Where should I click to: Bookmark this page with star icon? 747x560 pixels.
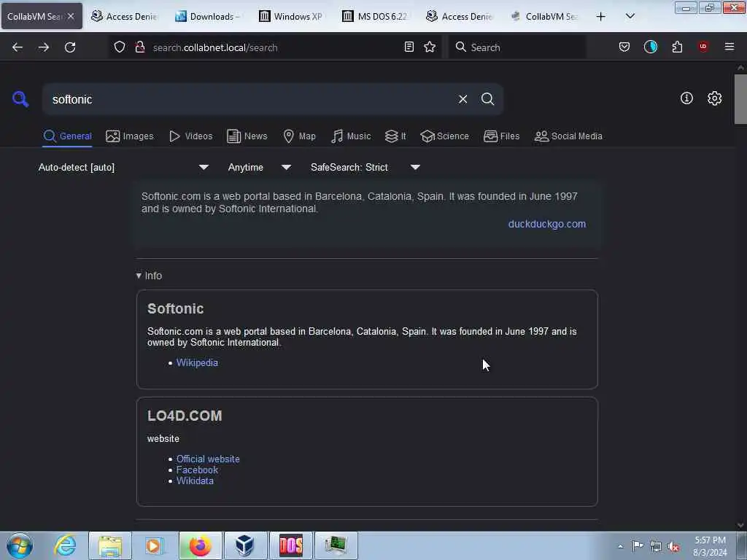[x=430, y=47]
